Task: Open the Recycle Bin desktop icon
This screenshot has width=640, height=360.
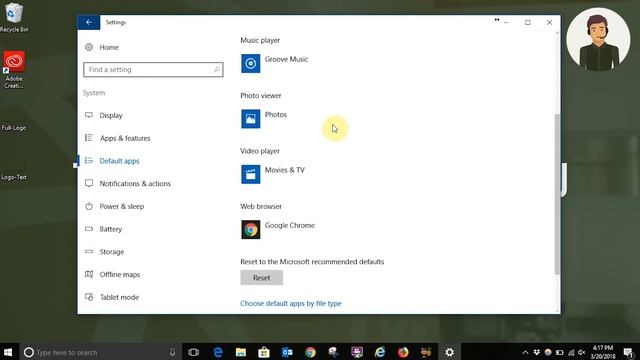Action: tap(14, 17)
